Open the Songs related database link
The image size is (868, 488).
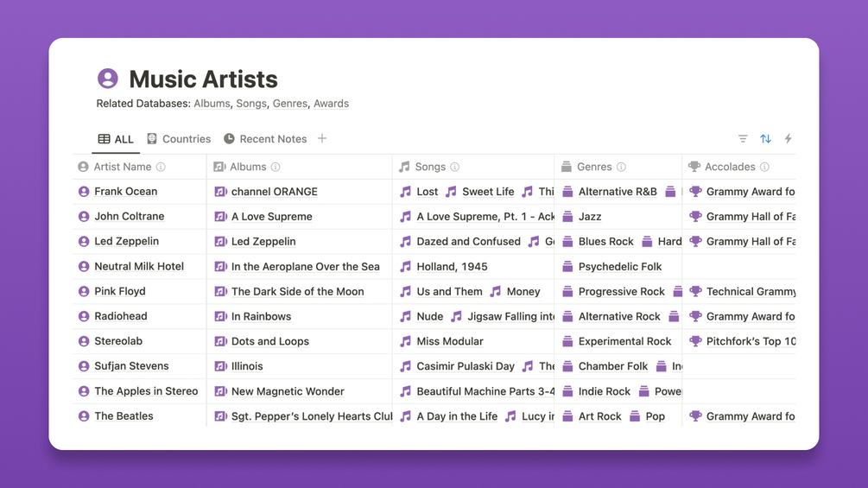point(251,104)
